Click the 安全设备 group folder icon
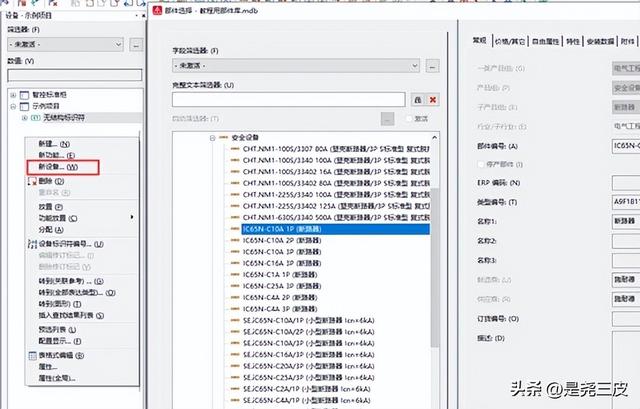Screen dimensions: 640x409 click(x=223, y=138)
